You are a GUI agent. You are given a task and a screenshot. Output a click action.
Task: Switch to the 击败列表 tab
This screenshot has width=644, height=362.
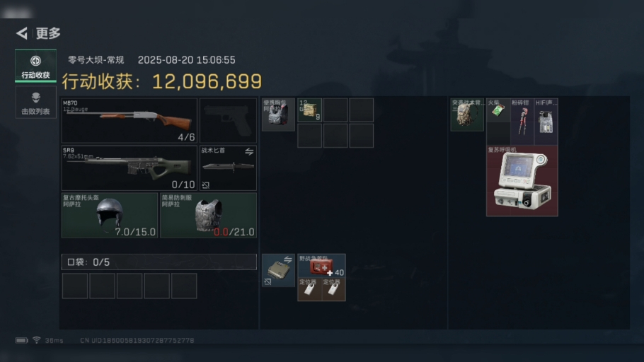tap(35, 103)
